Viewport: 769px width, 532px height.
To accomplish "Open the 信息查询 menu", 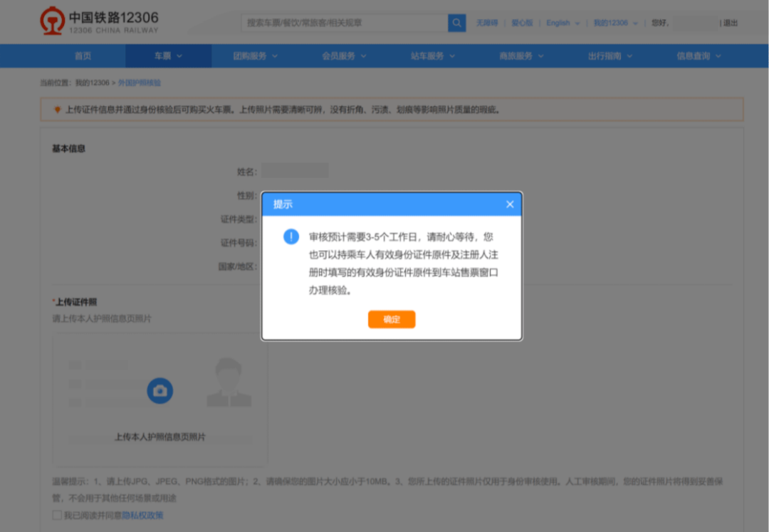I will (698, 56).
